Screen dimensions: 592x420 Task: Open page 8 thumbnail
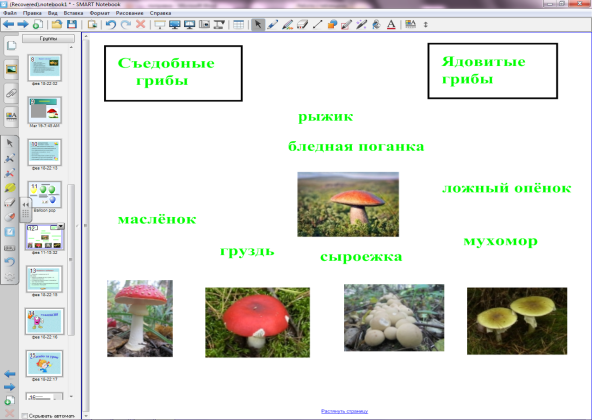pyautogui.click(x=45, y=68)
